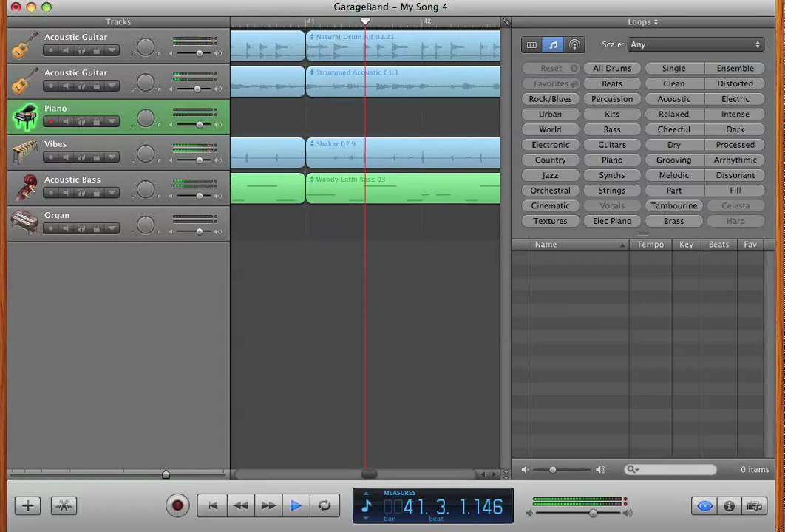The image size is (785, 532).
Task: Select the Elec Piano keyword button
Action: (612, 221)
